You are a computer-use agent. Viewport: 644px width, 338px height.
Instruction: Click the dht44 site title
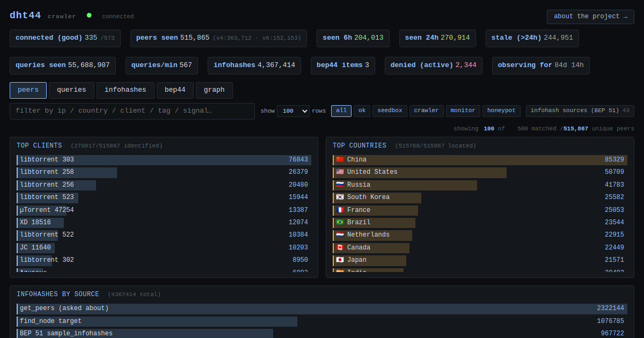tap(25, 16)
